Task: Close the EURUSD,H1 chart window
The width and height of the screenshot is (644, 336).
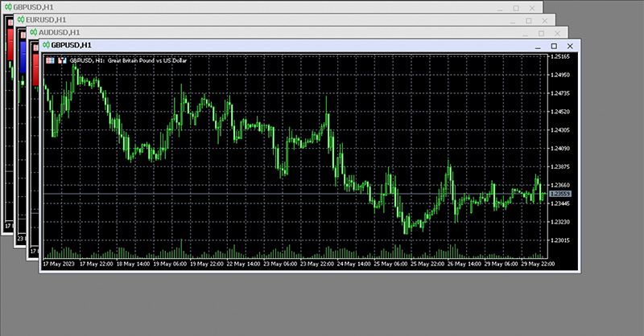Action: [545, 20]
